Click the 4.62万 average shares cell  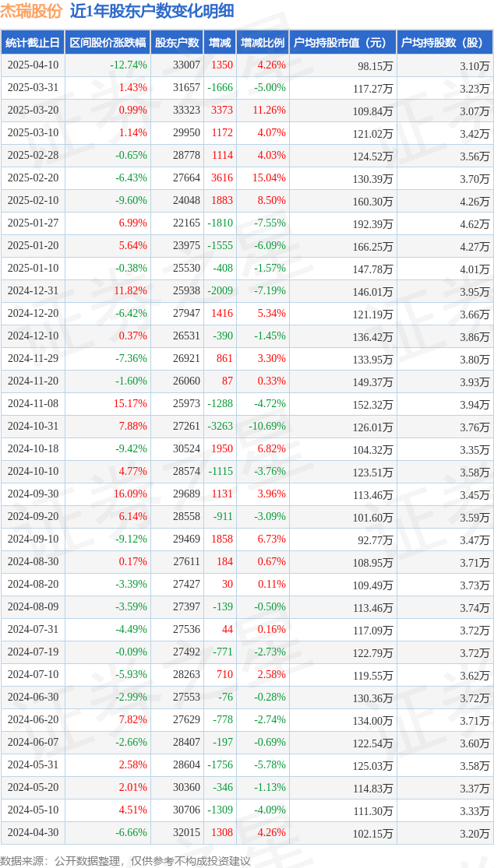coord(475,223)
